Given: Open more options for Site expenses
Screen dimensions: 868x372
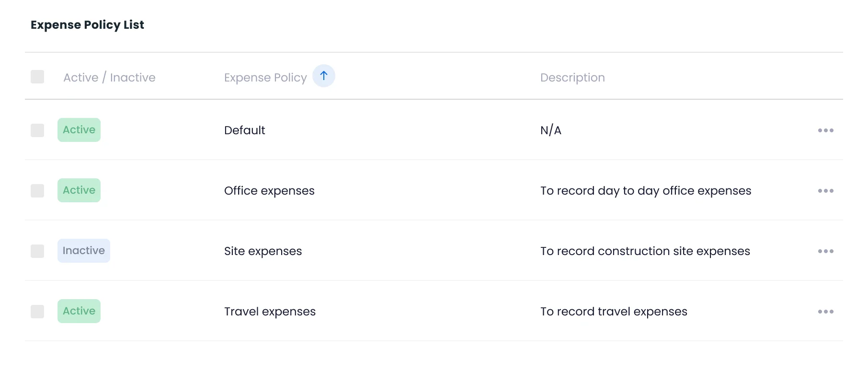Looking at the screenshot, I should tap(825, 251).
